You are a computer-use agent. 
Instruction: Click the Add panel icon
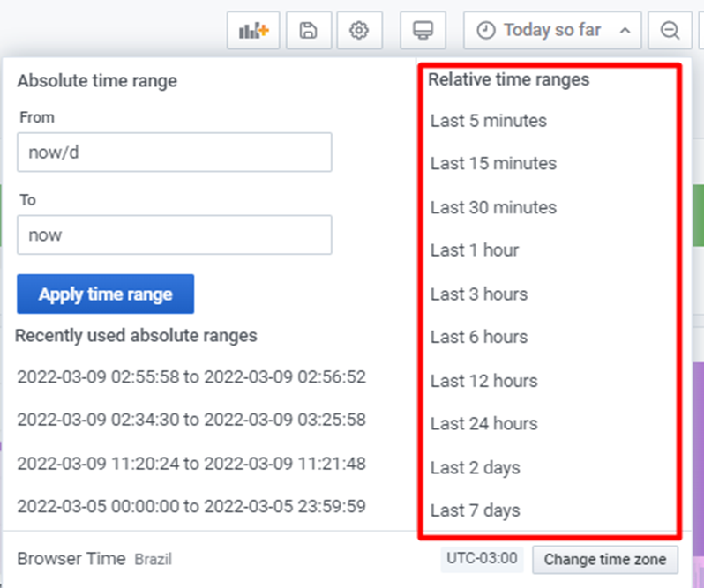(253, 31)
